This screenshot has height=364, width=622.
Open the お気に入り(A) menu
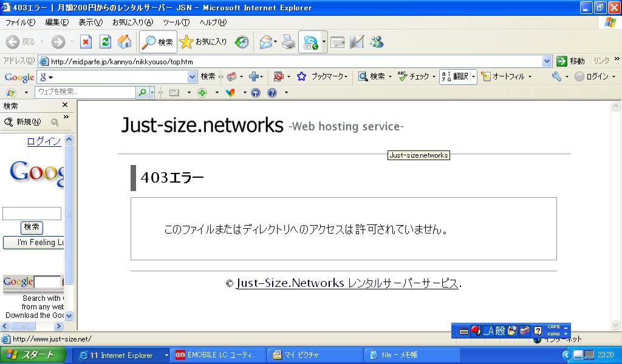point(132,22)
